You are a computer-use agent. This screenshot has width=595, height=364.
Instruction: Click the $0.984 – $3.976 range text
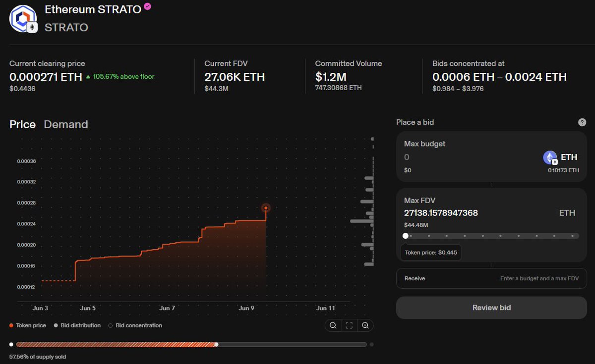[458, 89]
